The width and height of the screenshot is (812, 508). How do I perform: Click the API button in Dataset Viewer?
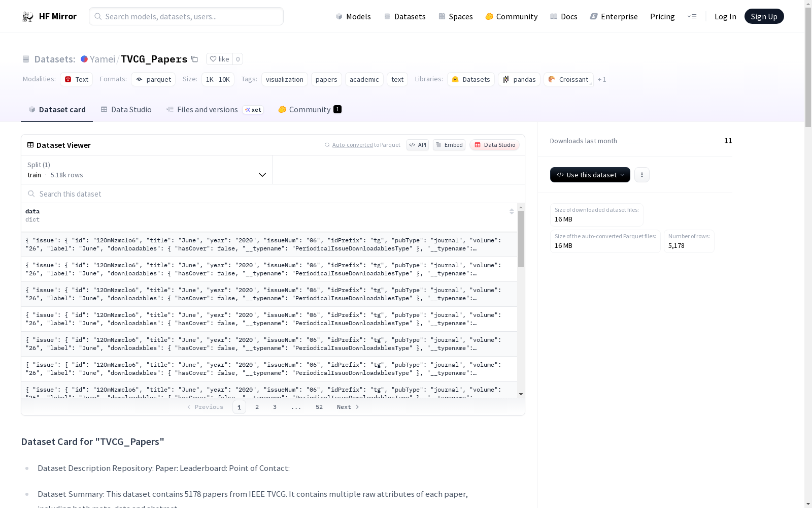coord(418,145)
